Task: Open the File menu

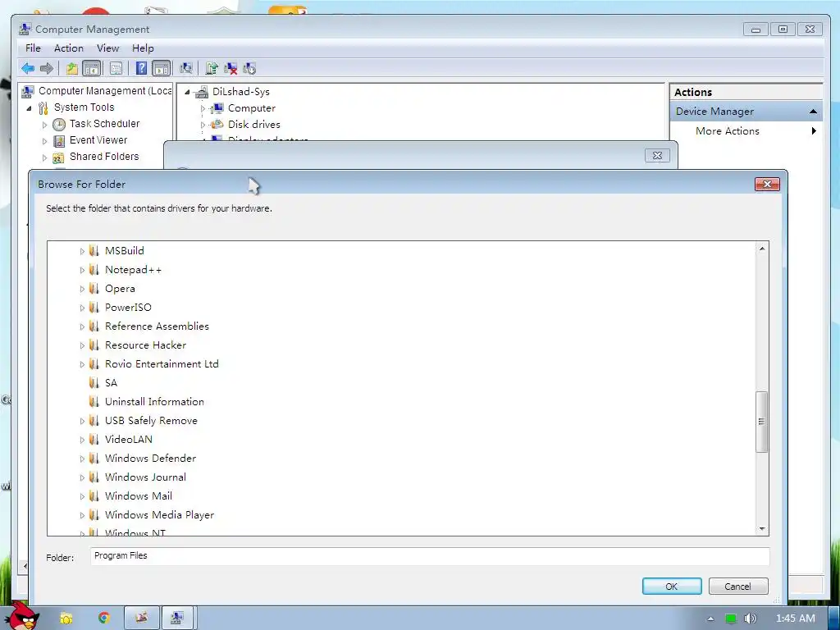Action: pyautogui.click(x=33, y=48)
